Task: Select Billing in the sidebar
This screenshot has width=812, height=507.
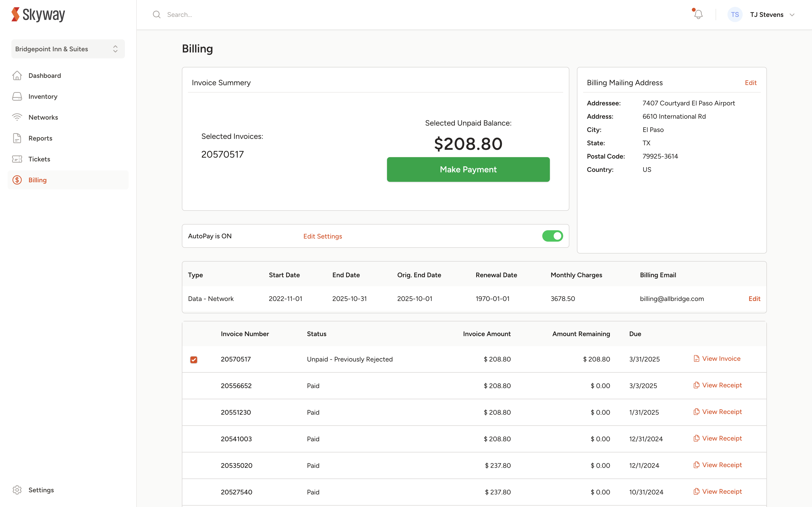Action: point(38,180)
